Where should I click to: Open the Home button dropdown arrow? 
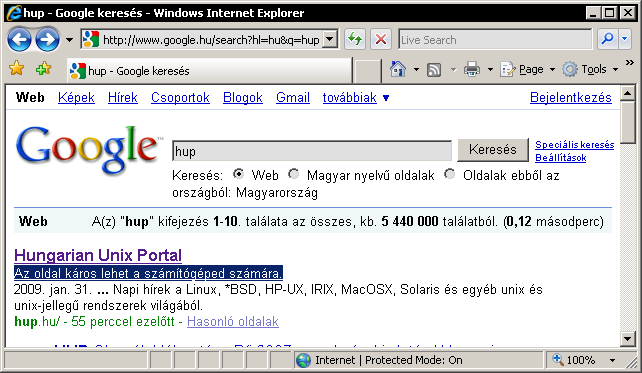(416, 70)
